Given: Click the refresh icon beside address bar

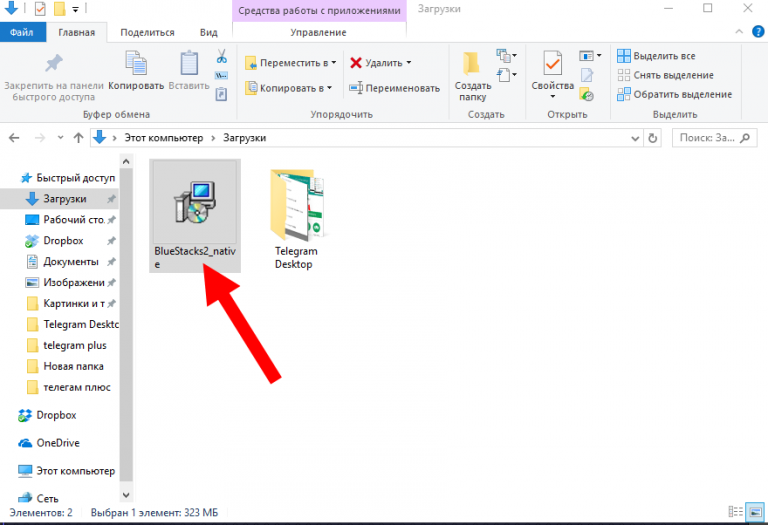Looking at the screenshot, I should pos(652,138).
